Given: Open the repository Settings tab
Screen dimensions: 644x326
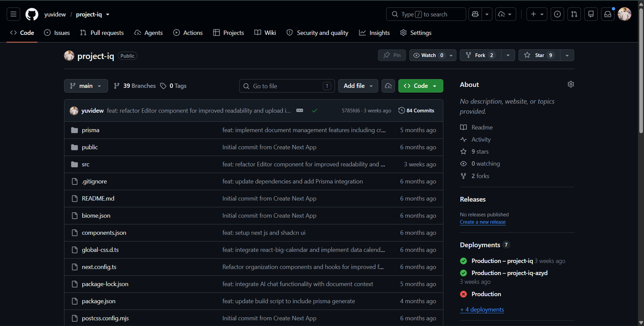Looking at the screenshot, I should point(415,33).
